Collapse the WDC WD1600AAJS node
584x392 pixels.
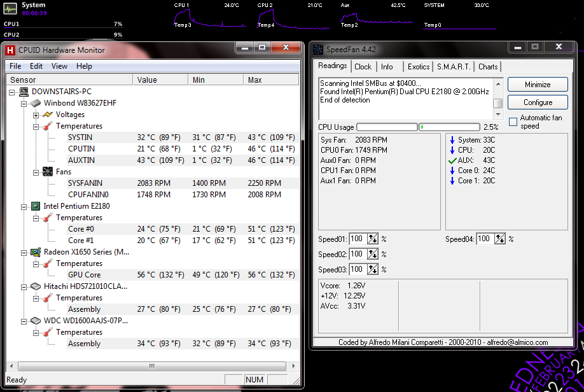pos(24,321)
